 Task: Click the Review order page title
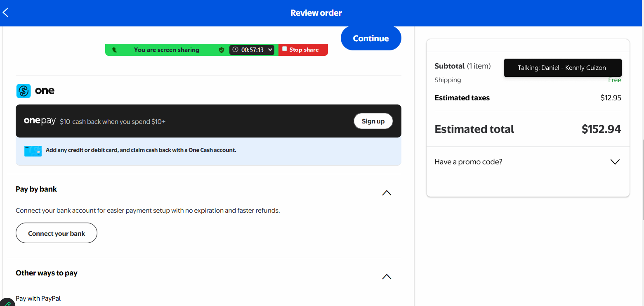tap(316, 13)
